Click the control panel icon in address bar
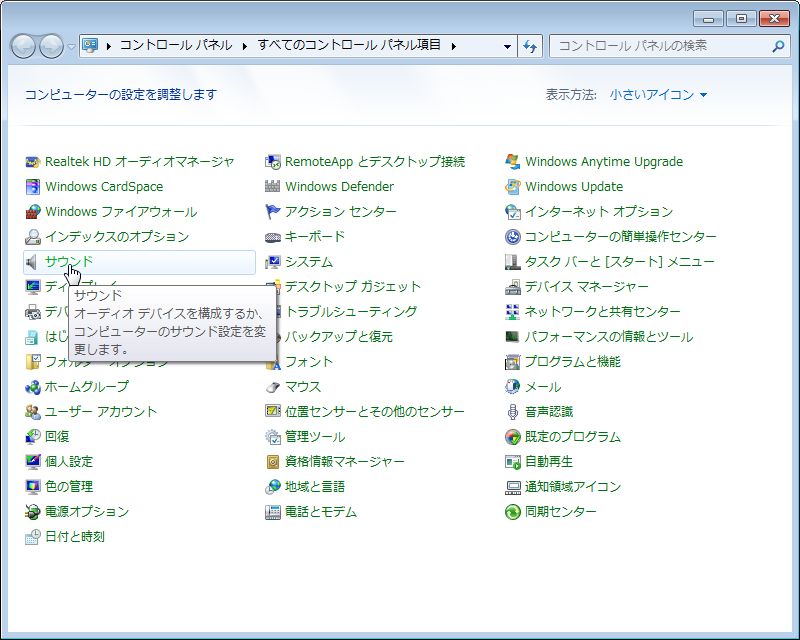800x640 pixels. click(x=90, y=46)
